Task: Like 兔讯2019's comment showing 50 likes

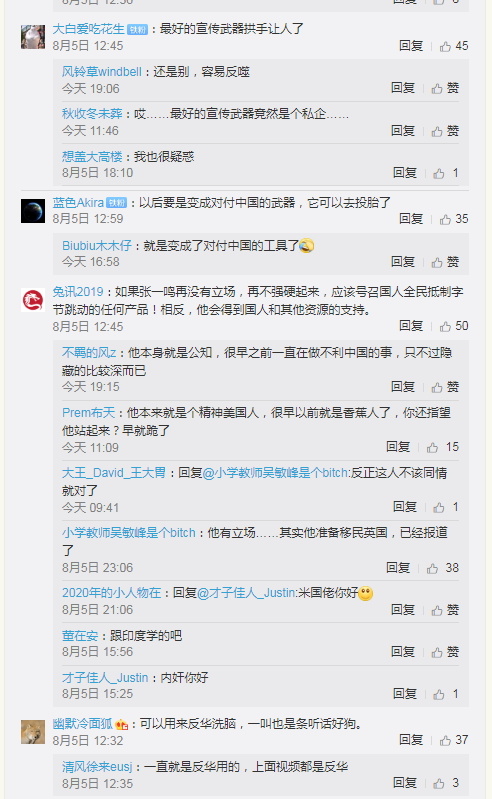Action: coord(445,326)
